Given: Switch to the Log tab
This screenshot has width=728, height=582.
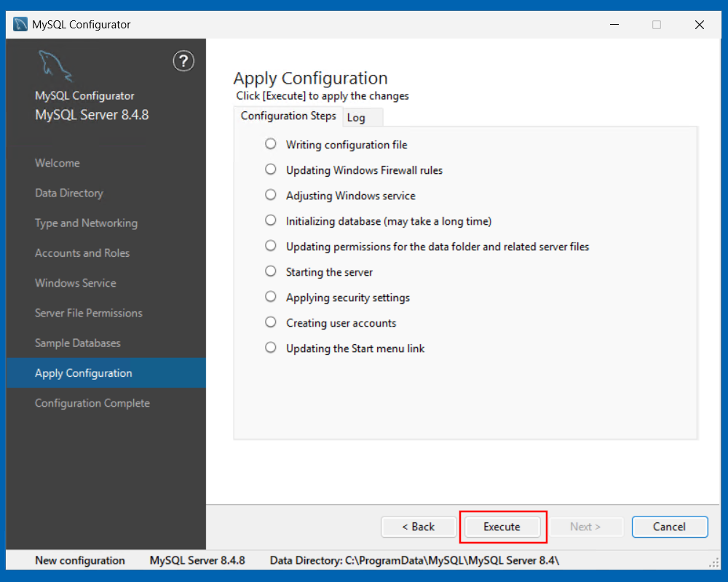Looking at the screenshot, I should (363, 117).
